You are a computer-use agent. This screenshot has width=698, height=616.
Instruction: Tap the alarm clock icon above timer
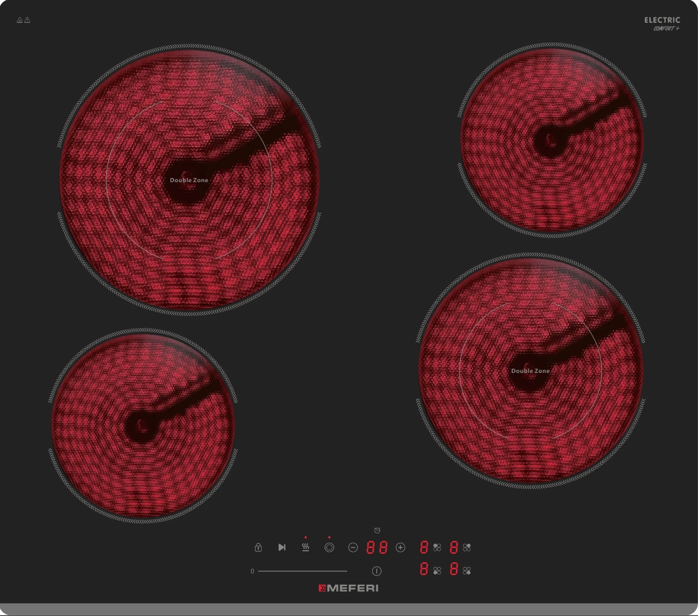(377, 530)
